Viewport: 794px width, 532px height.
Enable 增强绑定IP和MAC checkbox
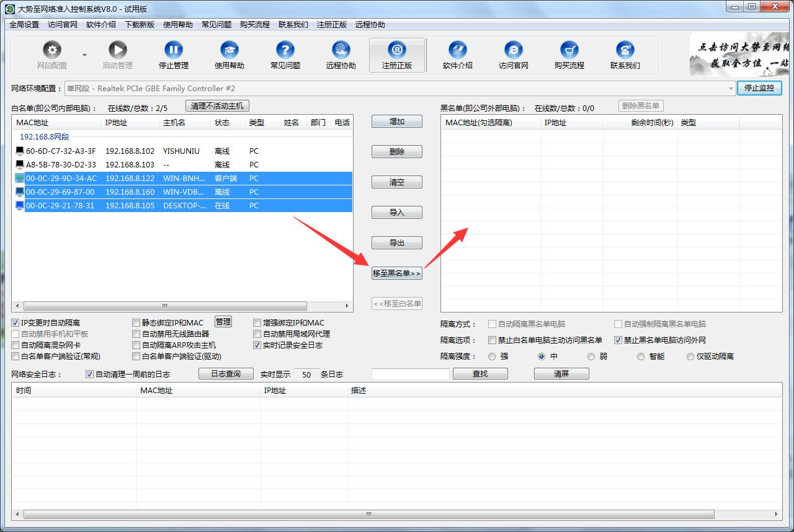[257, 323]
